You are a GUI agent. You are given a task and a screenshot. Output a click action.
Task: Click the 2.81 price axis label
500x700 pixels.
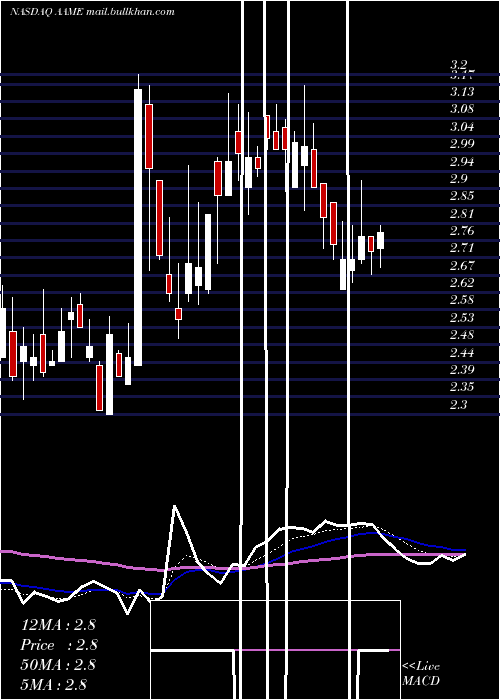click(x=462, y=214)
